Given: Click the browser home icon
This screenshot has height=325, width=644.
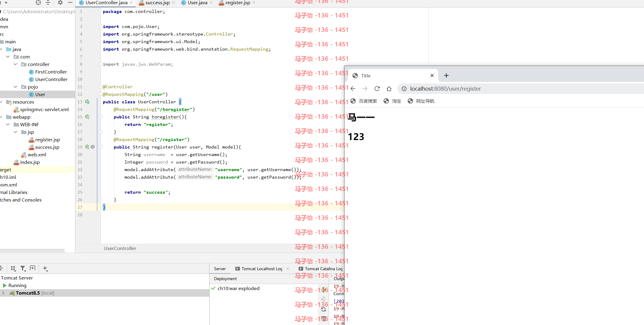Looking at the screenshot, I should point(389,89).
